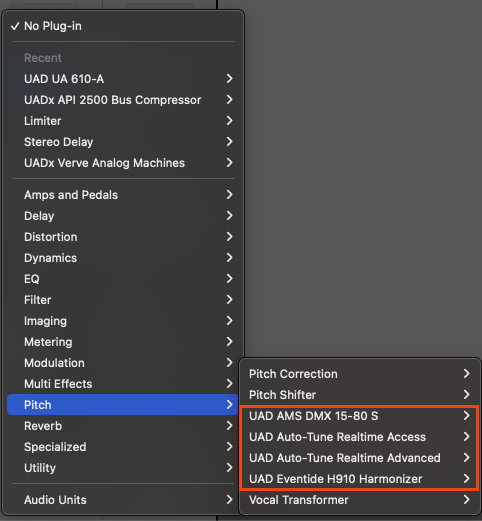Expand the Amps and Pedals category

[122, 195]
